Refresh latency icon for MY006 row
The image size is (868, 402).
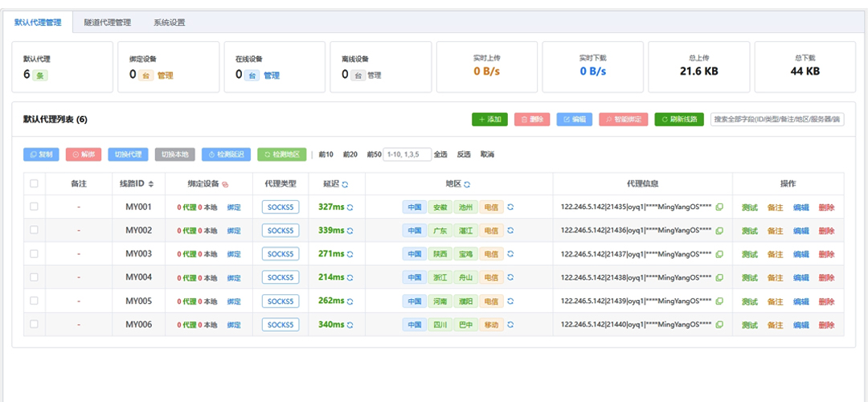point(350,325)
